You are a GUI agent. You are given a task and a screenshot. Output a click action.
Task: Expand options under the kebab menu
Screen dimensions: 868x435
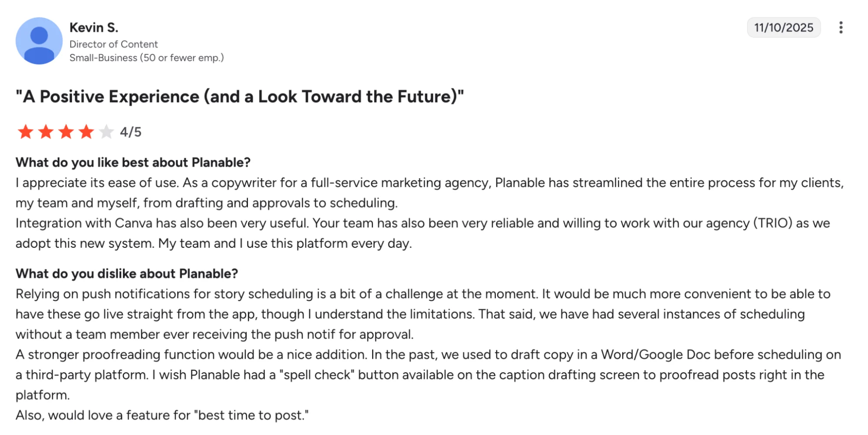pos(841,27)
